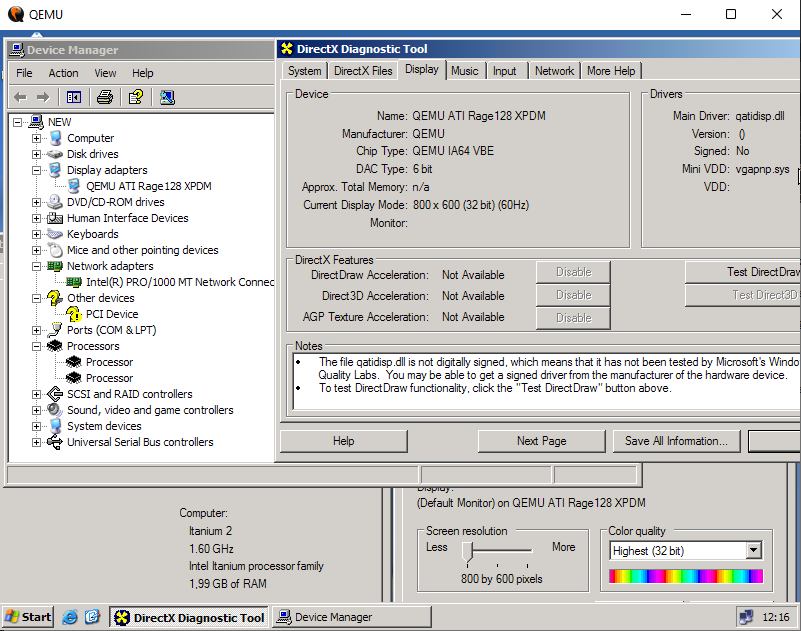Image resolution: width=801 pixels, height=631 pixels.
Task: Click the Universal Serial Bus controllers icon
Action: [55, 442]
